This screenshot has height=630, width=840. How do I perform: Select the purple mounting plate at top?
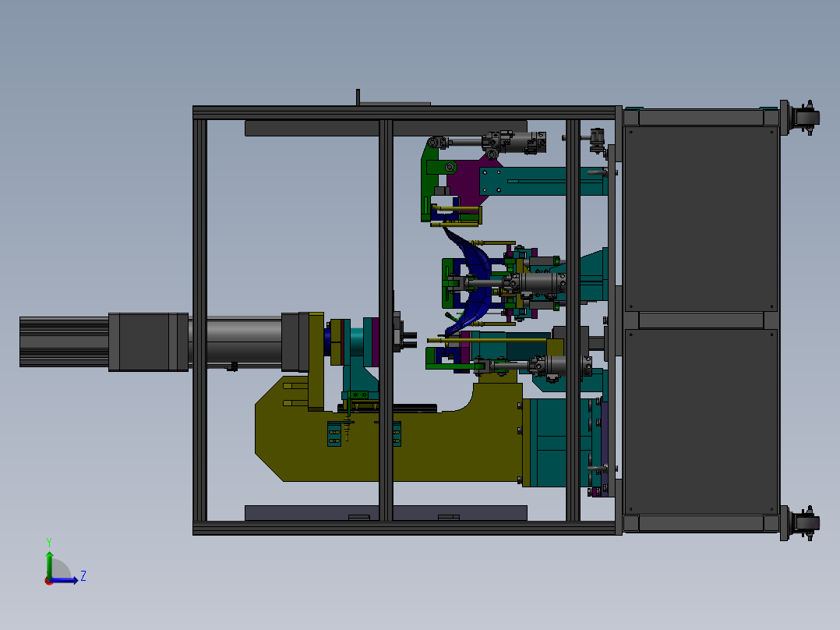click(469, 179)
